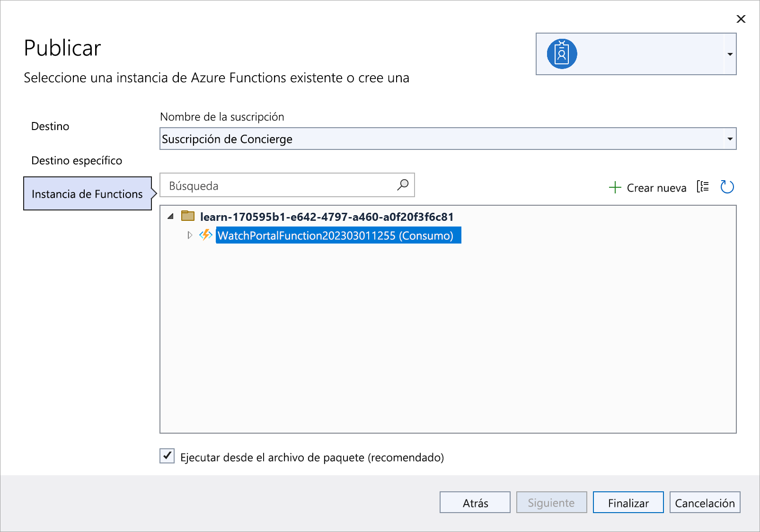The image size is (760, 532).
Task: Select the Destino específico step
Action: point(77,160)
